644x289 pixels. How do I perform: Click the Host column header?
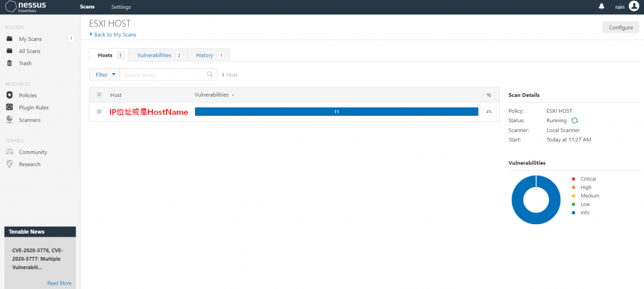(116, 95)
